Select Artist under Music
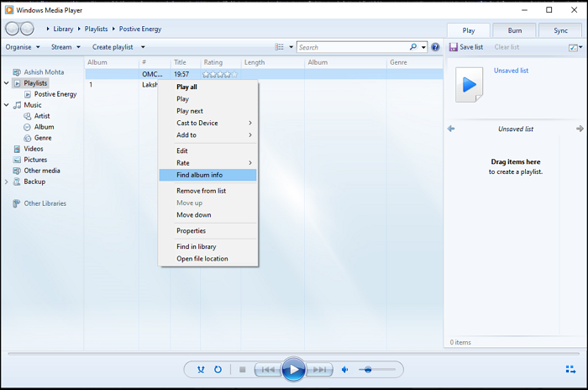 pos(42,116)
